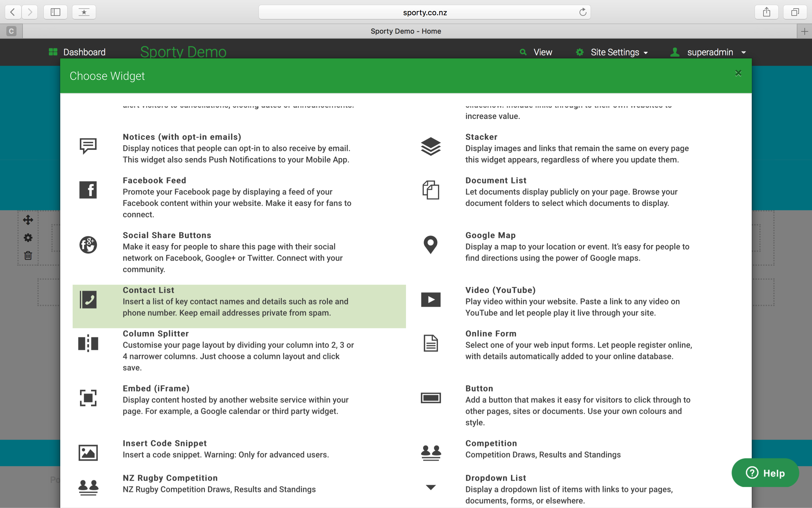
Task: Click the sporty.co.nz address bar
Action: pos(424,12)
